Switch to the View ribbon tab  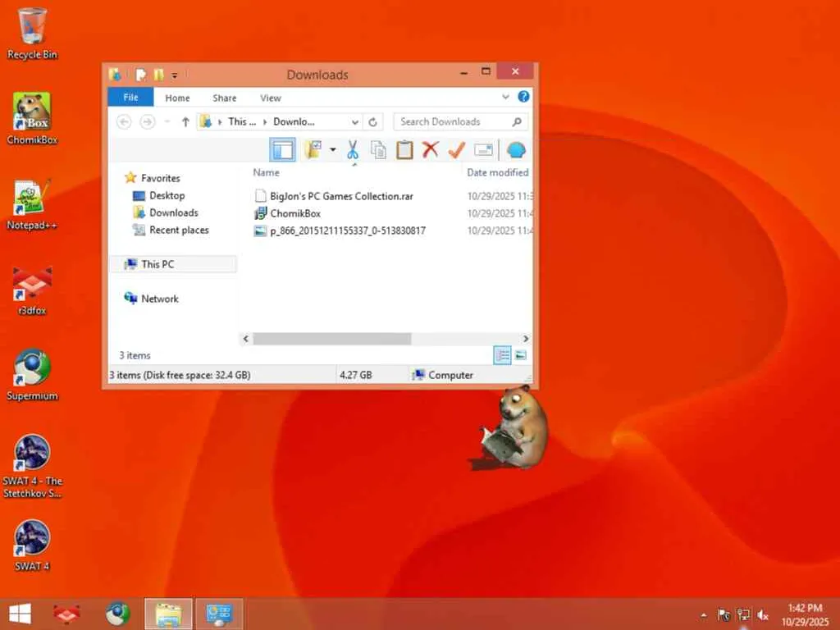271,98
